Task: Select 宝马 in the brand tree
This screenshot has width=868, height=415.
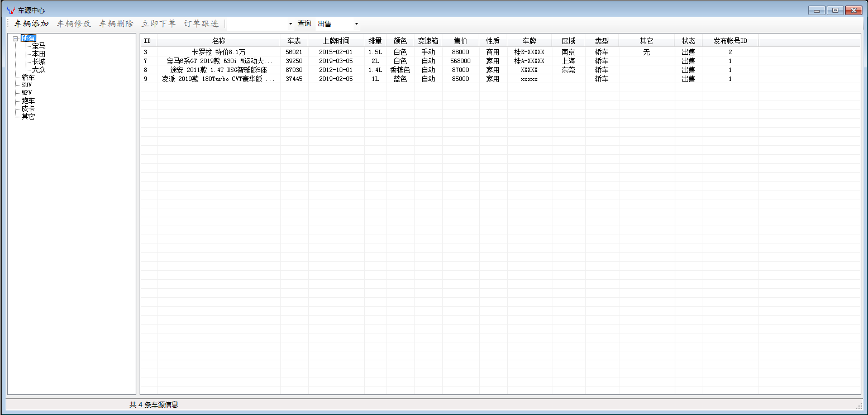Action: click(x=39, y=46)
